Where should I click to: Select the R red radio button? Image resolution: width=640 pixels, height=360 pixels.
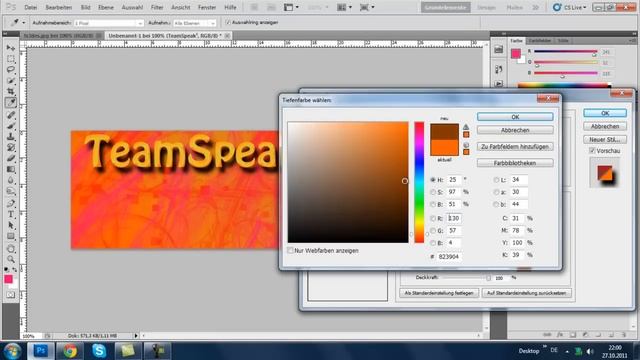point(433,218)
